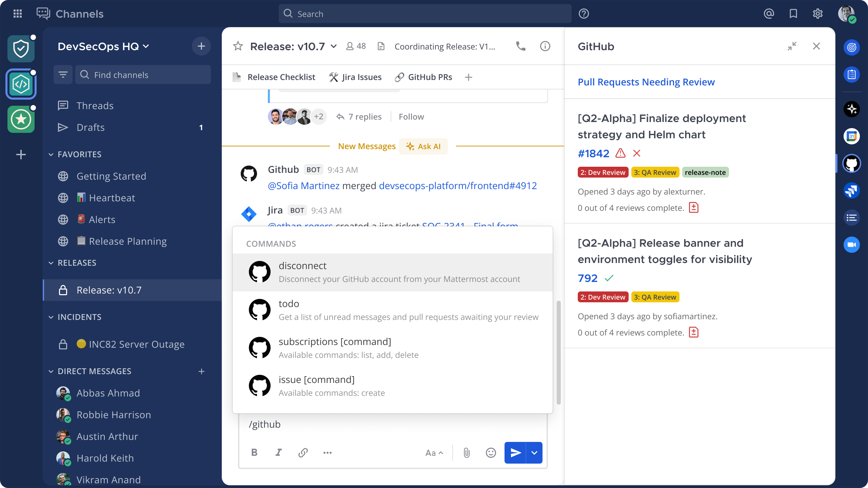Image resolution: width=868 pixels, height=488 pixels.
Task: Attach a file with the paperclip icon
Action: pyautogui.click(x=467, y=452)
